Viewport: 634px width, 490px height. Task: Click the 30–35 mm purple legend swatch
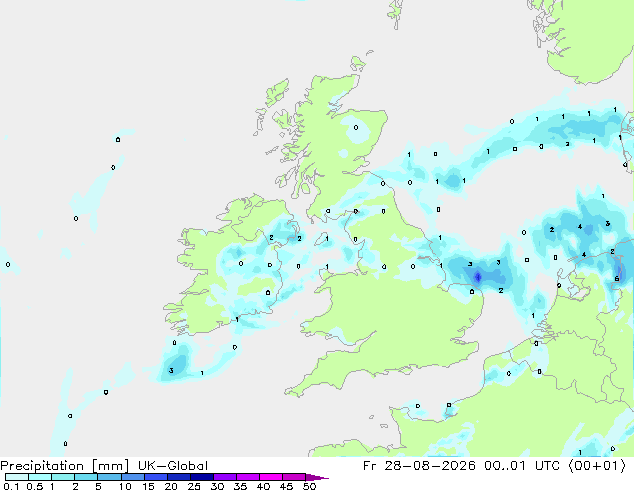click(225, 477)
